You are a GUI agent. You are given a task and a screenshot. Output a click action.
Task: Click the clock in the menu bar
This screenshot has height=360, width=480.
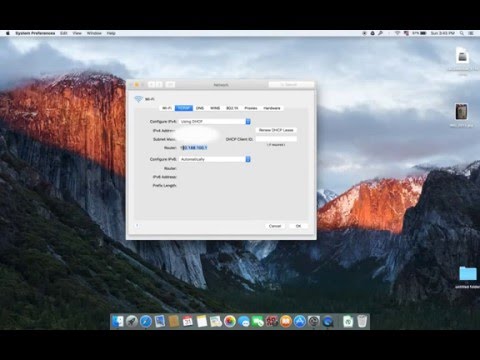443,33
